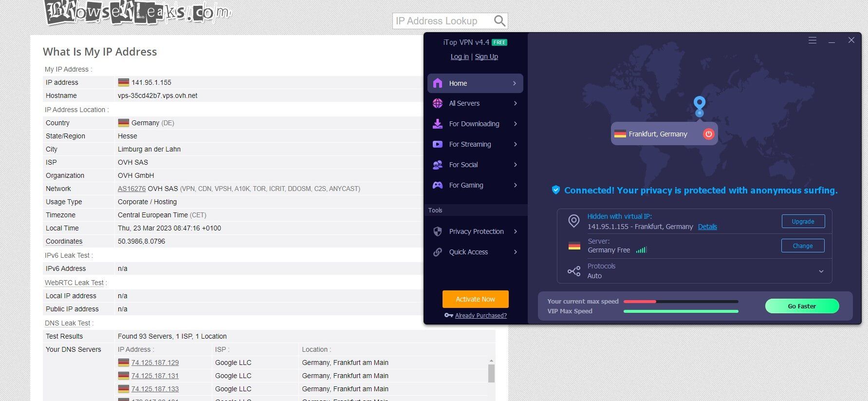Click the For Social people icon
The height and width of the screenshot is (401, 868).
pos(438,165)
